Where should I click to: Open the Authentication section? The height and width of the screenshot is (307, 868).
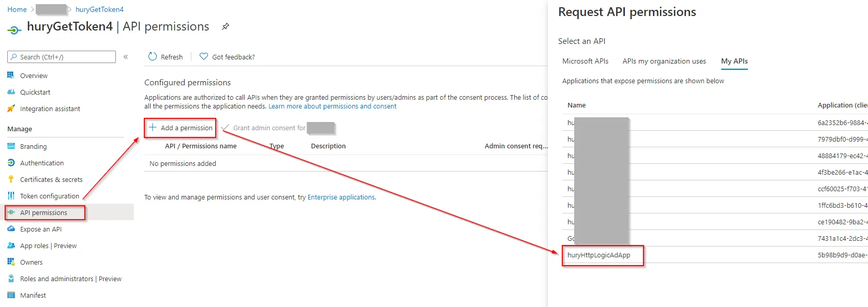coord(42,163)
